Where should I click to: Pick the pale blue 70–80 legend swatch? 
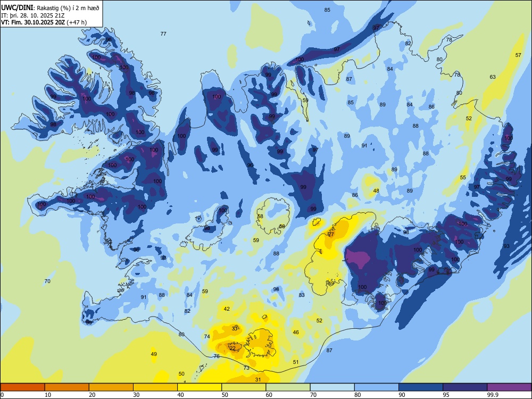(x=332, y=387)
